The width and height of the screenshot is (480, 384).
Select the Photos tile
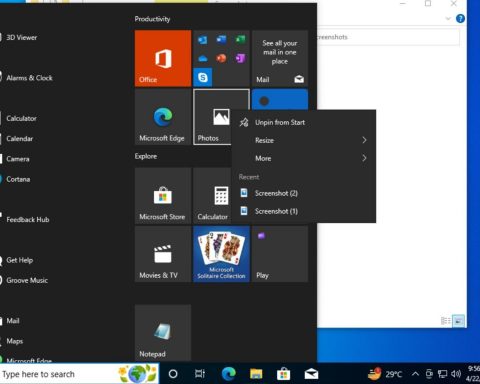click(x=212, y=117)
